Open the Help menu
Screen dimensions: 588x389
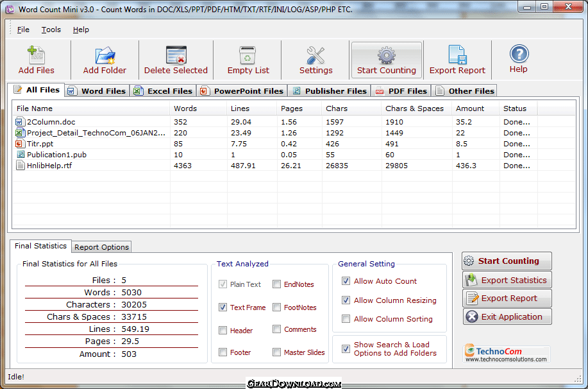click(81, 30)
